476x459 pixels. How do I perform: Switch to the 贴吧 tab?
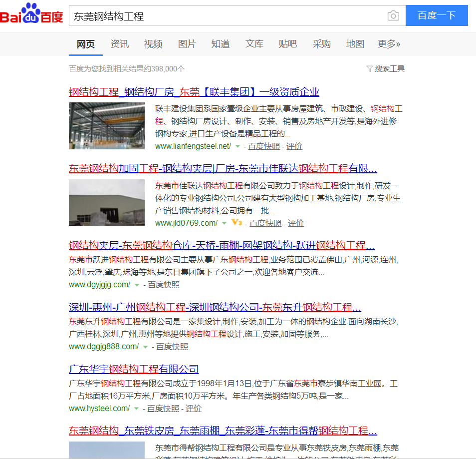pyautogui.click(x=287, y=44)
